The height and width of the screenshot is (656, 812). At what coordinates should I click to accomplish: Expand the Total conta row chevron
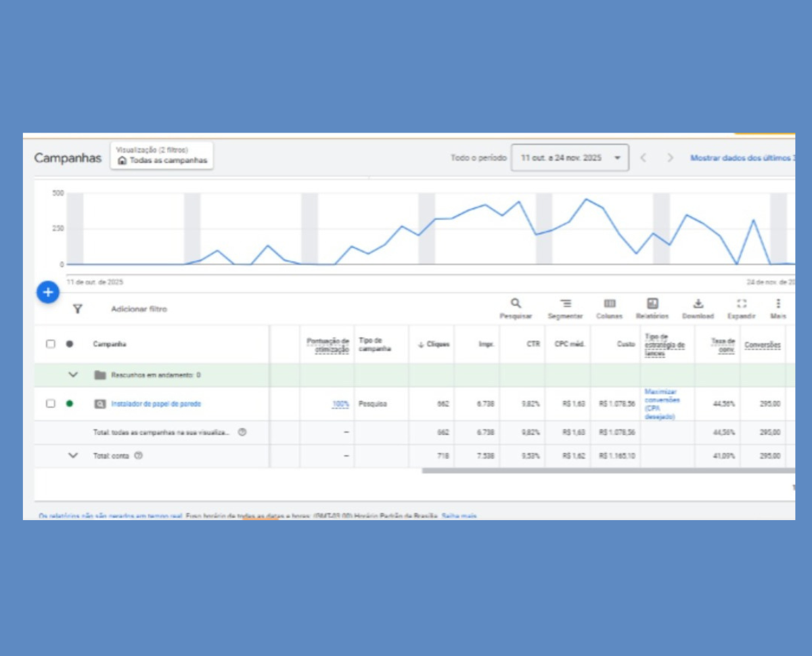click(73, 456)
